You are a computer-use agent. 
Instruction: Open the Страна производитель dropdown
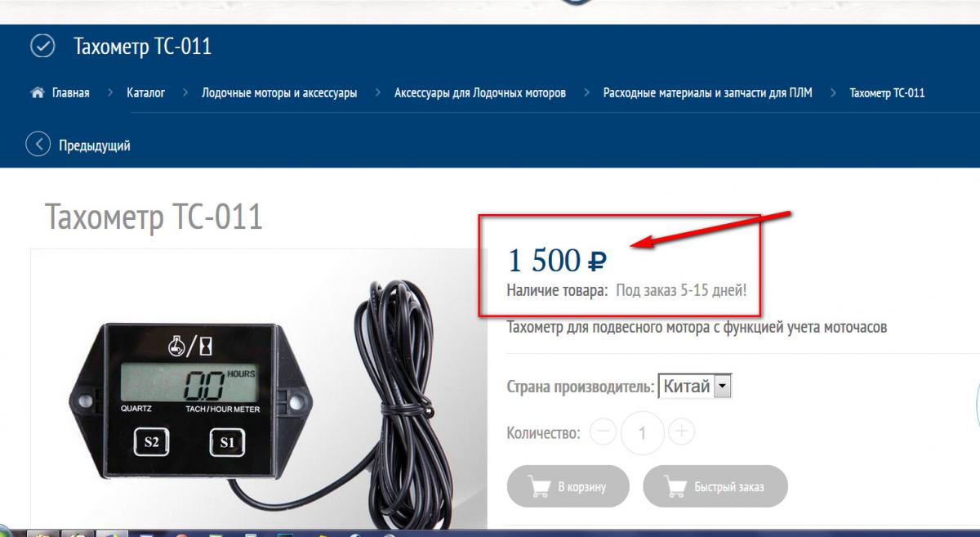695,387
